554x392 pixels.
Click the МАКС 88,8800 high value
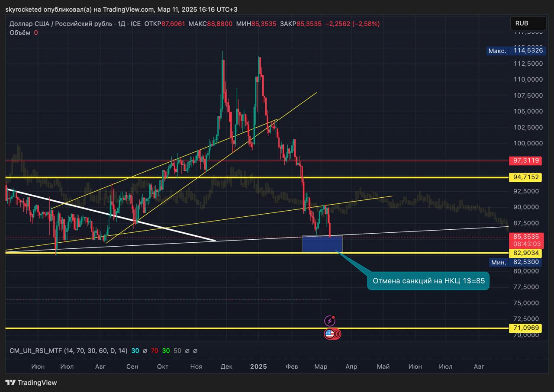pos(211,24)
